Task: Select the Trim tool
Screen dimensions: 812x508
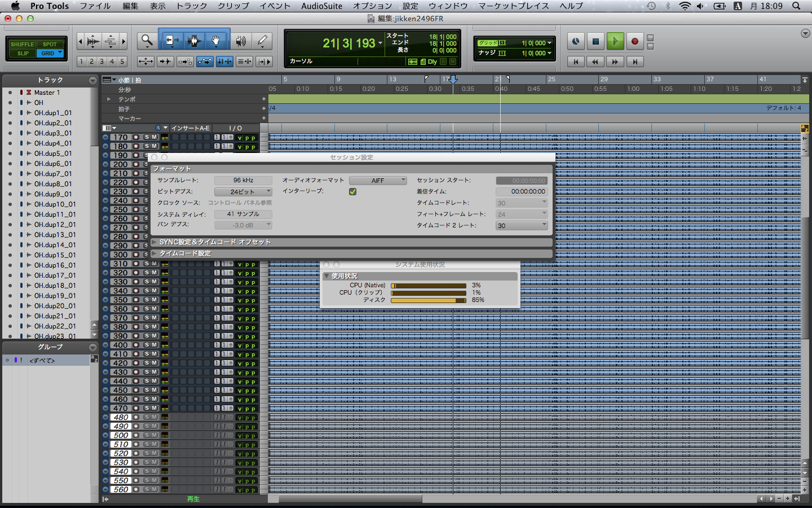Action: point(171,41)
